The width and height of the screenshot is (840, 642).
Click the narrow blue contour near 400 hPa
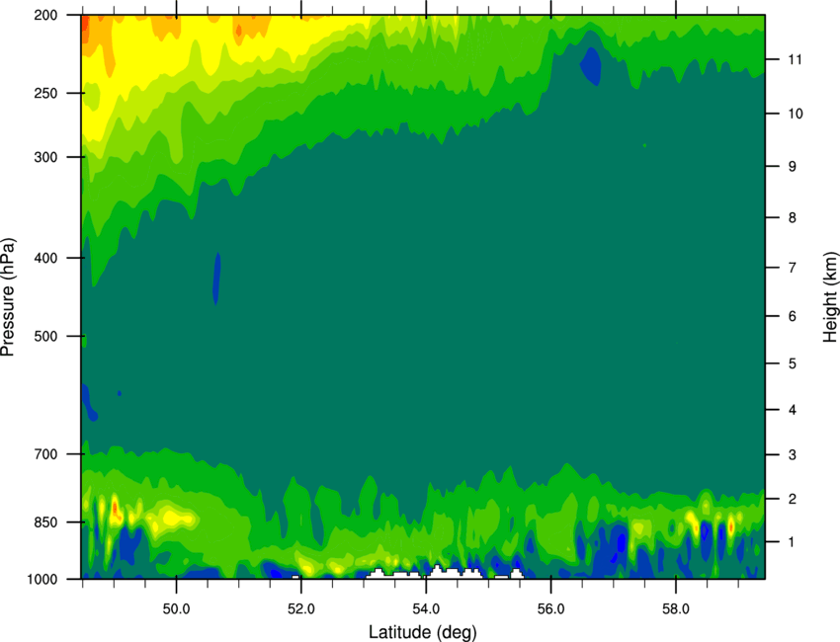click(x=216, y=278)
